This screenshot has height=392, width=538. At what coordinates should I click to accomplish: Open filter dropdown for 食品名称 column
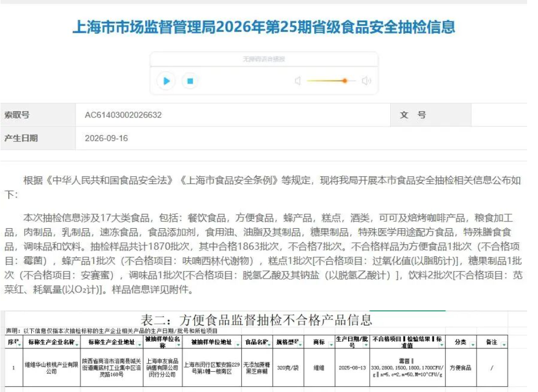pos(270,345)
